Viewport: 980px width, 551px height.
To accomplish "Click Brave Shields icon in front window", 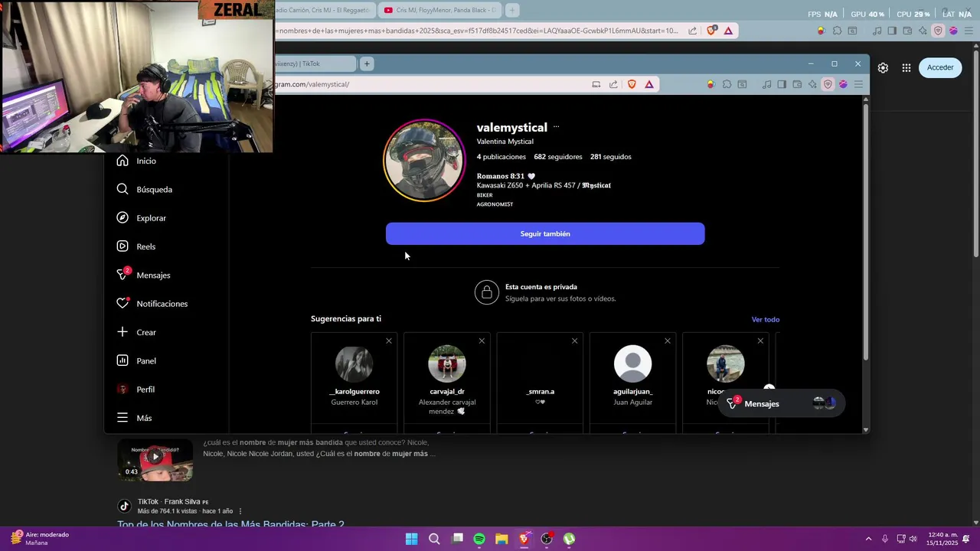I will (632, 84).
